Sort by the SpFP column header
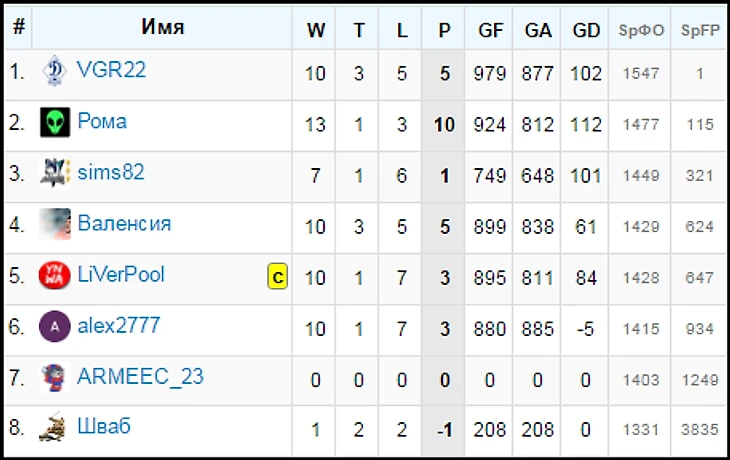This screenshot has width=730, height=460. pos(700,30)
